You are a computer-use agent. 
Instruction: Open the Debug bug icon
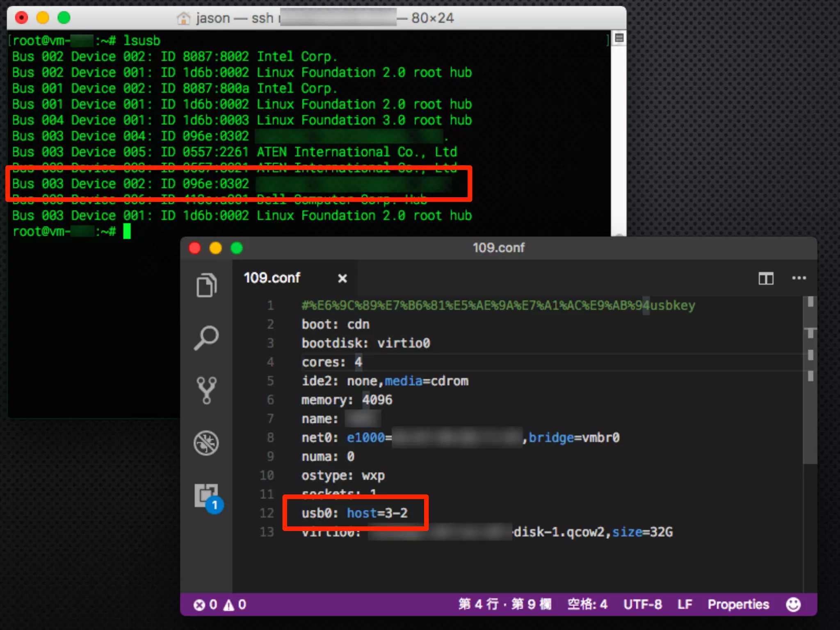[206, 443]
